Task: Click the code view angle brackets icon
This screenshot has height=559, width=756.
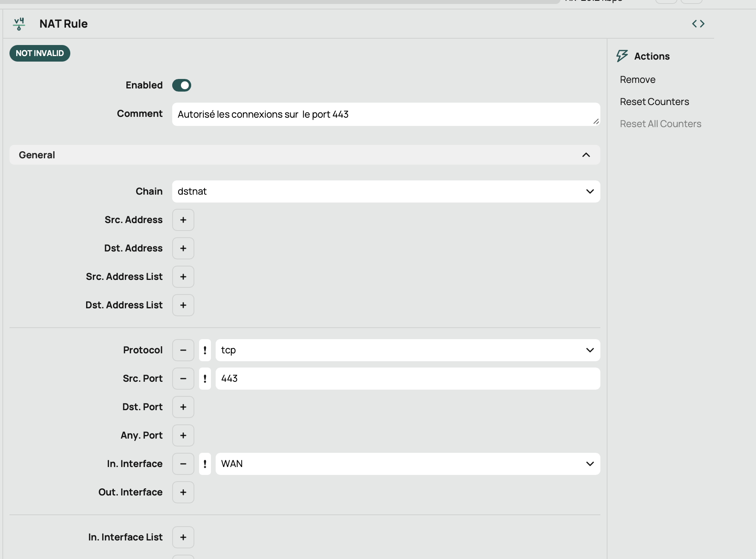Action: (x=698, y=24)
